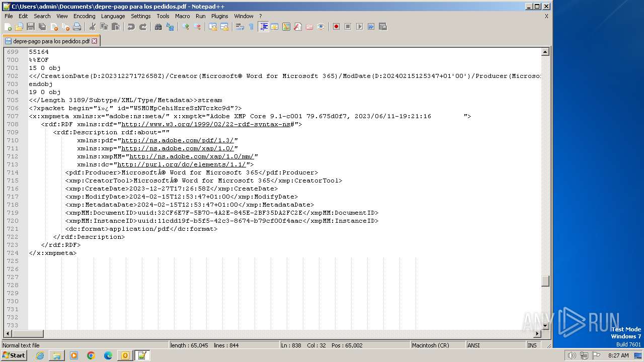Paste clipboard using the toolbar Paste icon
The width and height of the screenshot is (644, 362).
pos(116,27)
